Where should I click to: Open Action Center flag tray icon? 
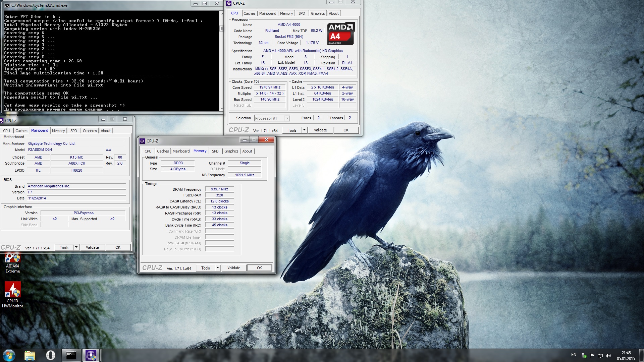(x=592, y=356)
